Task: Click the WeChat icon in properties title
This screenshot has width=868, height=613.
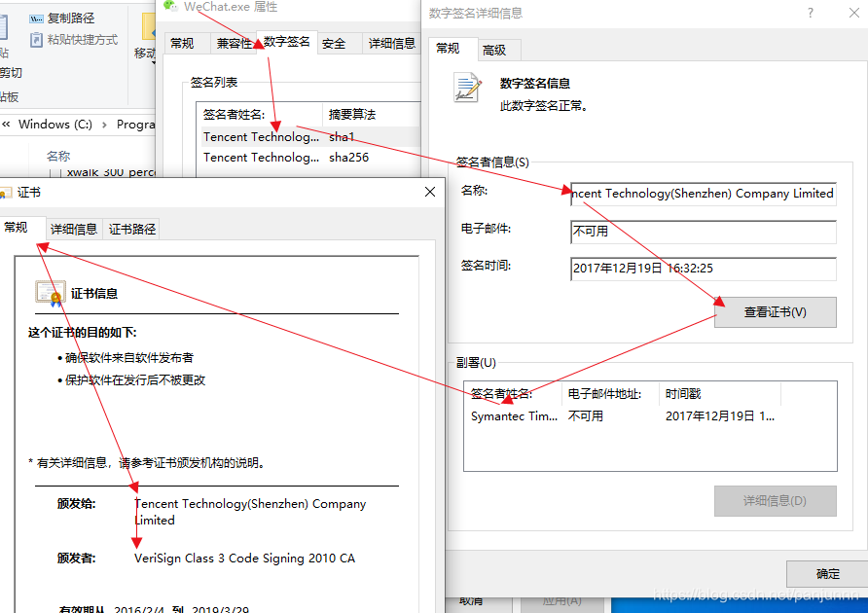Action: point(170,6)
